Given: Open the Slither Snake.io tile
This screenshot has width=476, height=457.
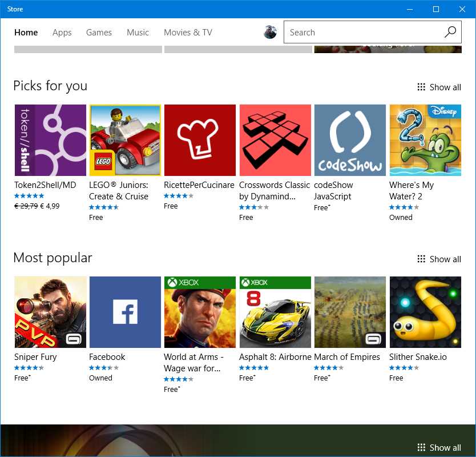Looking at the screenshot, I should point(425,312).
